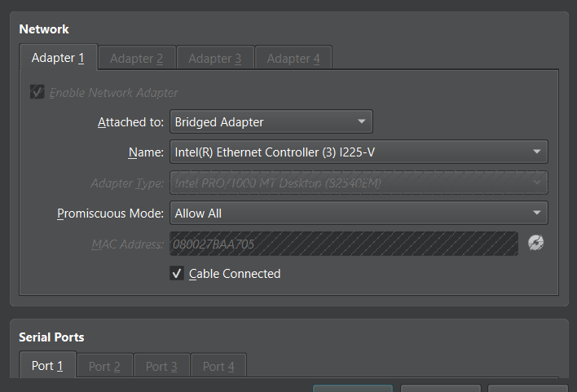Image resolution: width=577 pixels, height=392 pixels.
Task: Open the Adapter Type Intel PRO/1000 dropdown
Action: tap(359, 183)
